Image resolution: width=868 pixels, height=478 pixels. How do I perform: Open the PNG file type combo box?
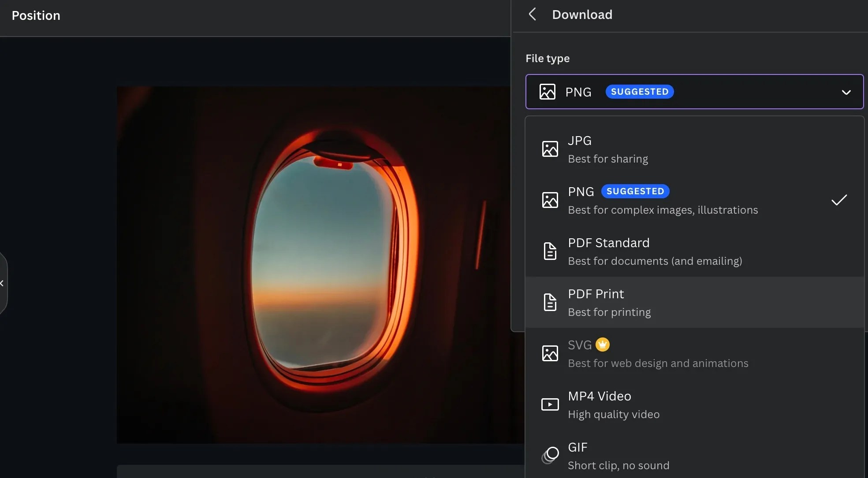[694, 92]
